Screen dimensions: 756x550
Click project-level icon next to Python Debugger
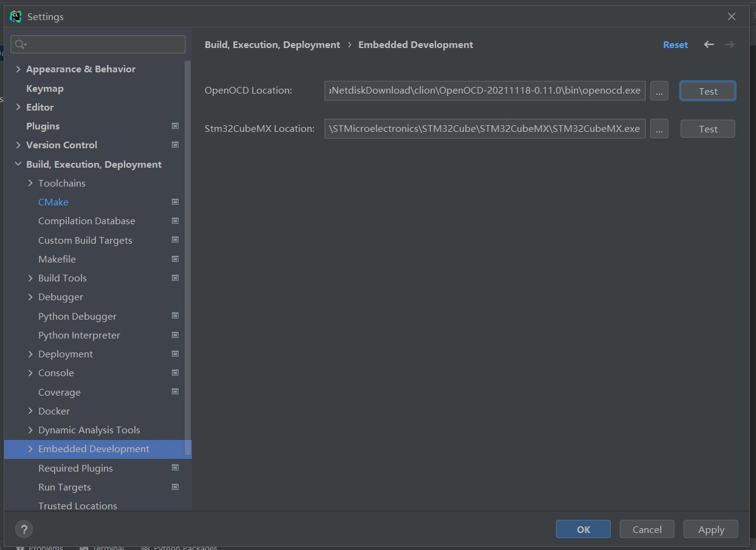point(175,316)
